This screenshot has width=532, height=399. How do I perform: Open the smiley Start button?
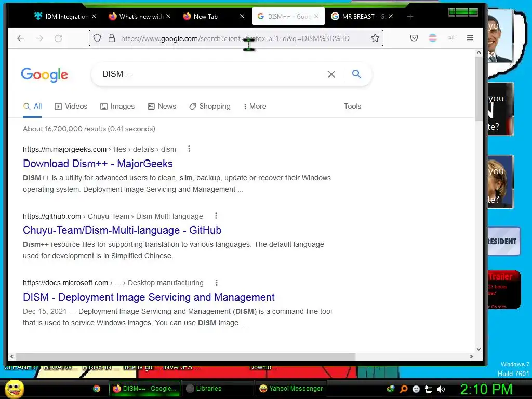[x=14, y=389]
